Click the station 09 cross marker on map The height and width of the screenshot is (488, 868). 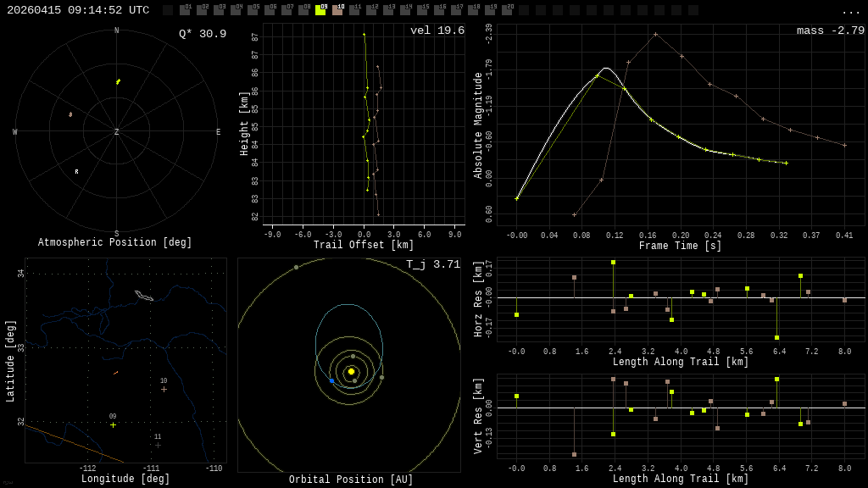coord(113,424)
